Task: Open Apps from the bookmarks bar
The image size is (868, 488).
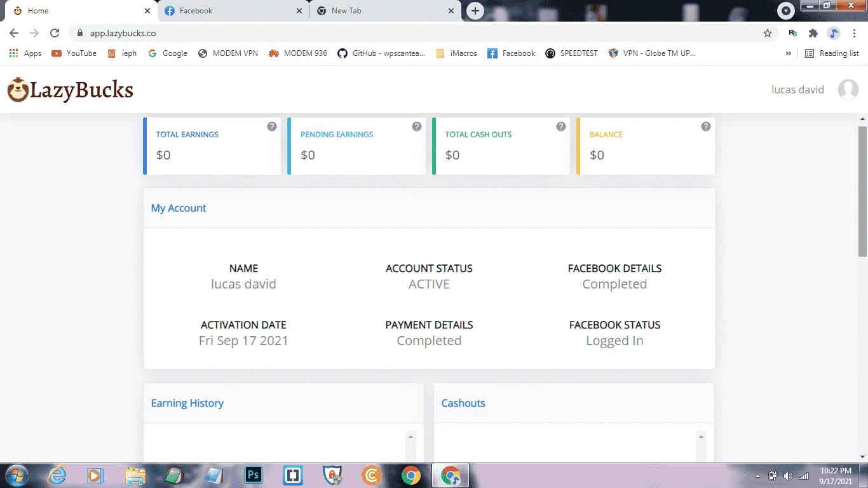Action: tap(25, 53)
